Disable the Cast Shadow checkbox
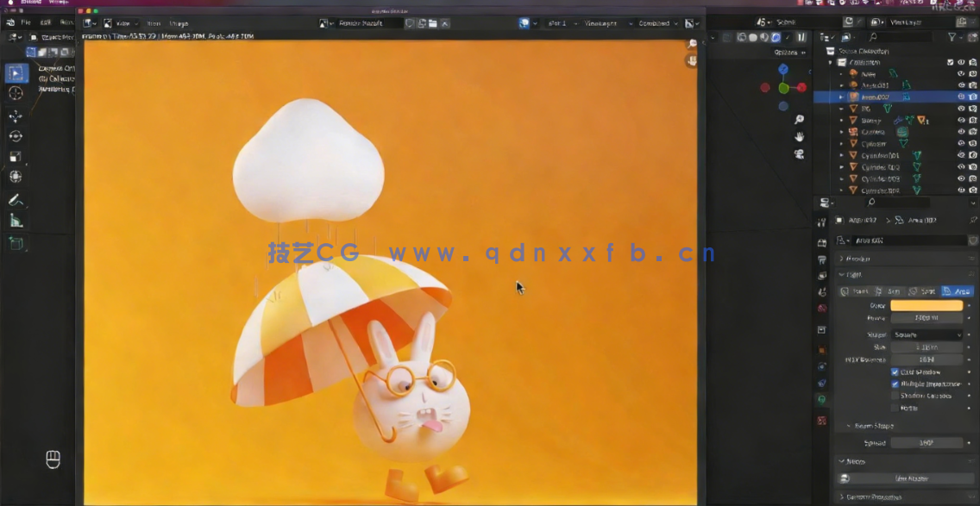 pyautogui.click(x=895, y=372)
